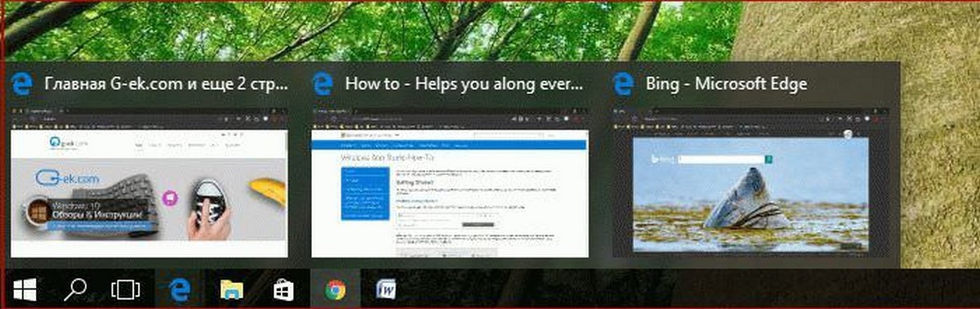This screenshot has width=980, height=309.
Task: Click Edge icon beside G-ek.com title
Action: [23, 83]
